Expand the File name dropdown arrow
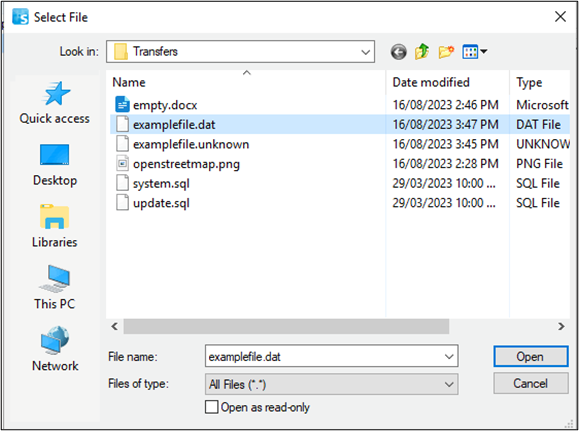579x431 pixels. pos(449,356)
